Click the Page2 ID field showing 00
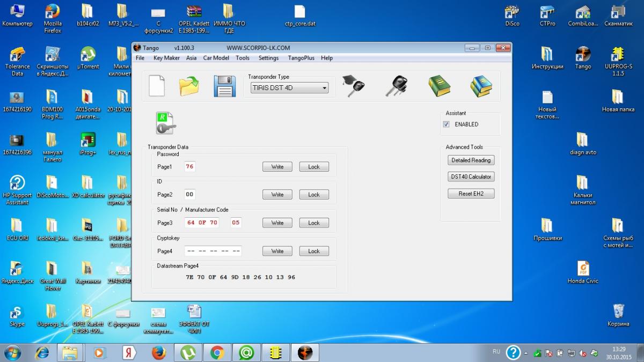 click(189, 195)
